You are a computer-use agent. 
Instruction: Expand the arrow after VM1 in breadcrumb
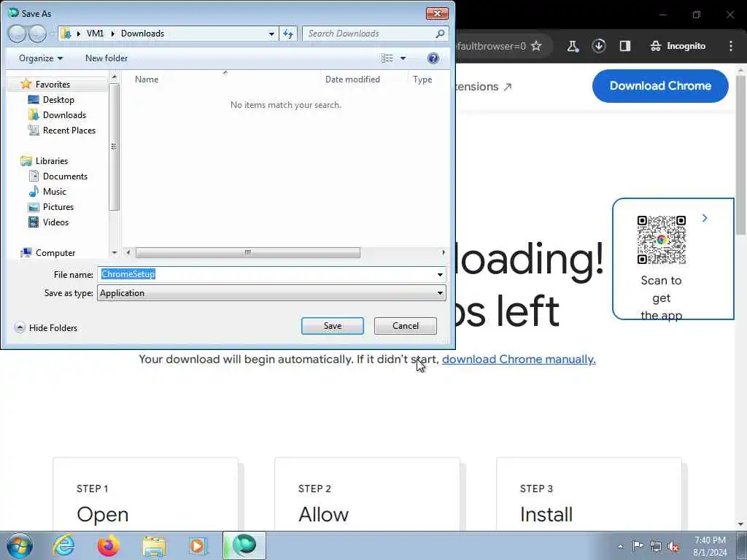113,34
